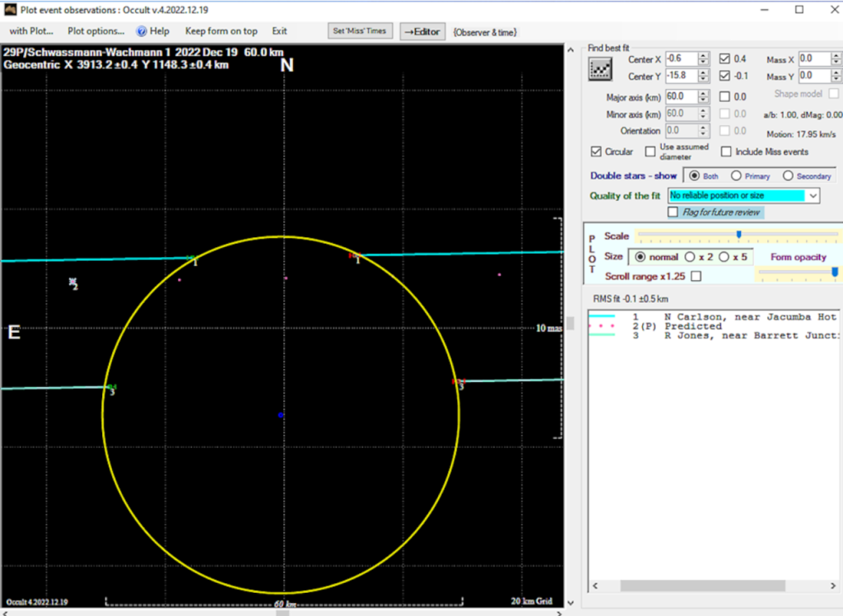The image size is (843, 616).
Task: Show only Primary double stars
Action: coord(736,175)
